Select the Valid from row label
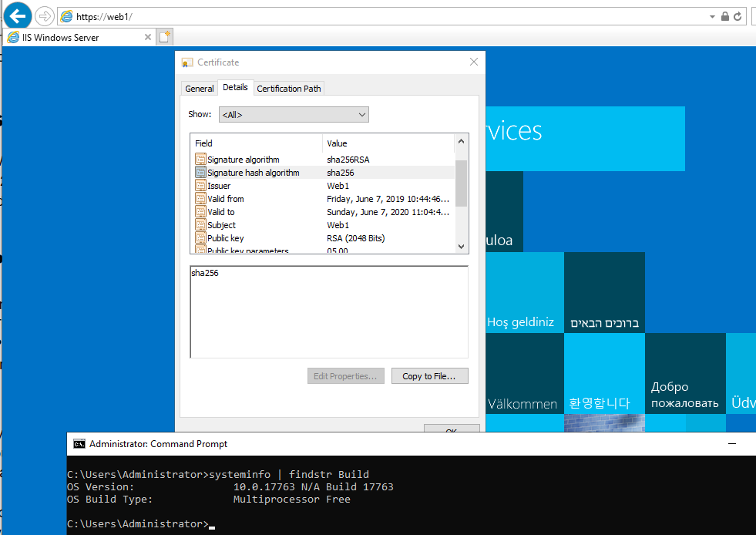The width and height of the screenshot is (756, 535). (x=226, y=199)
